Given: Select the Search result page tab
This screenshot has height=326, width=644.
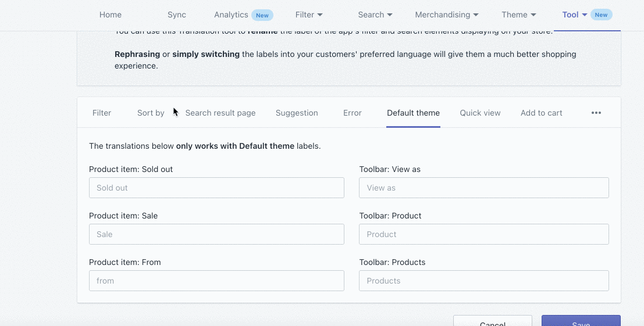Looking at the screenshot, I should pos(220,113).
